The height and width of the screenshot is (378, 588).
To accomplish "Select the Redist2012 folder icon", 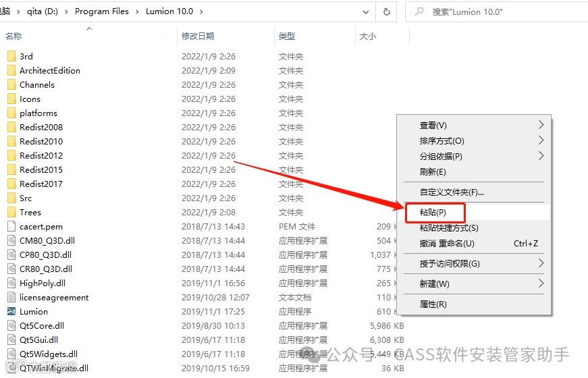I will tap(11, 156).
